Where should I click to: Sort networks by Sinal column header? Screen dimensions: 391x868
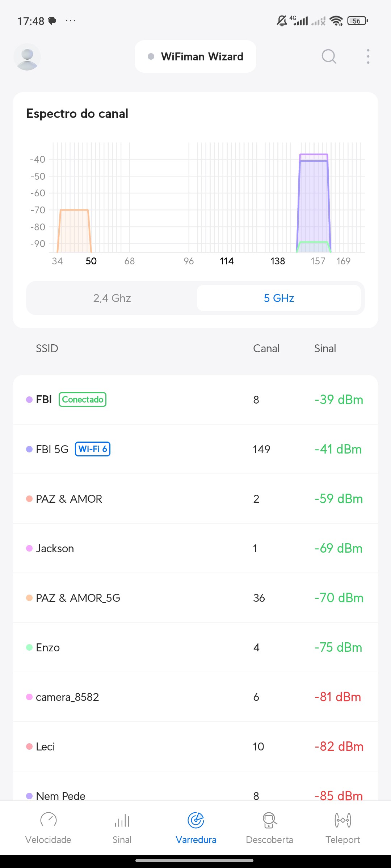[x=325, y=349]
